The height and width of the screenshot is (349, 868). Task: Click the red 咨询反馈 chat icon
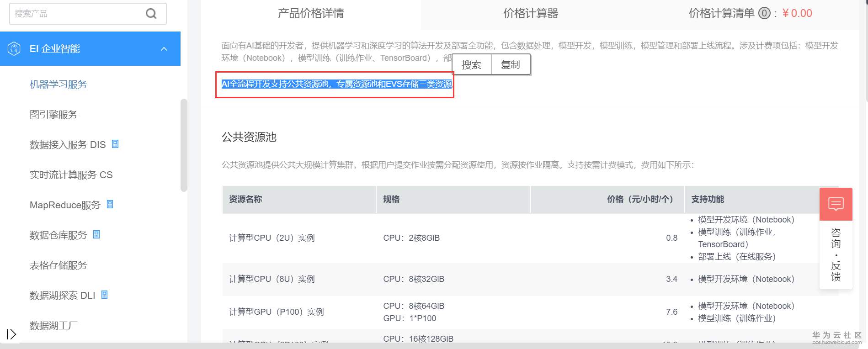(836, 204)
